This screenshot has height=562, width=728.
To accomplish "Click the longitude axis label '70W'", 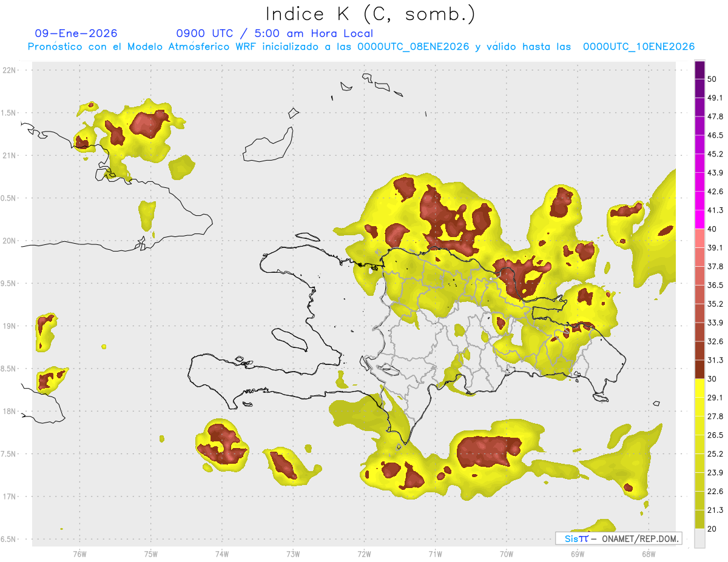I will (x=506, y=554).
